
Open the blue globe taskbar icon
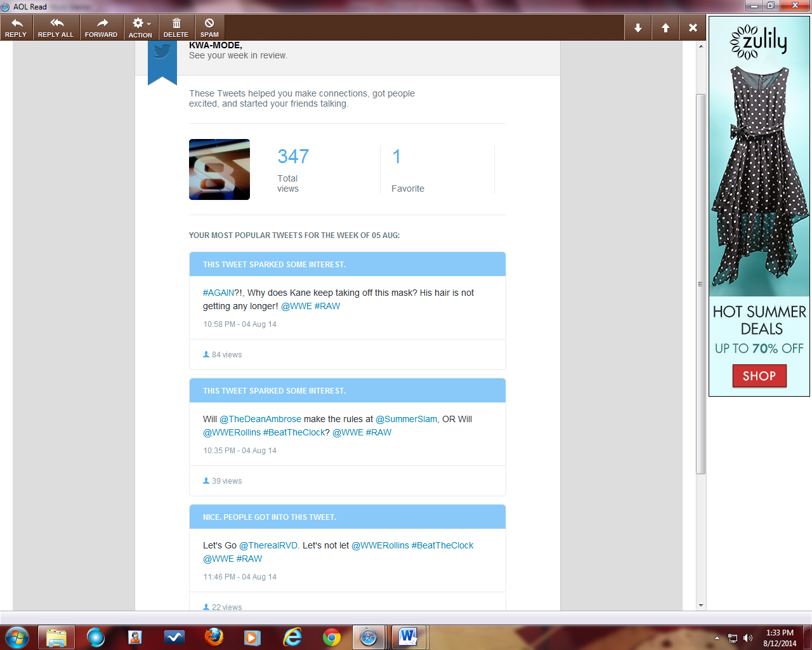(96, 637)
